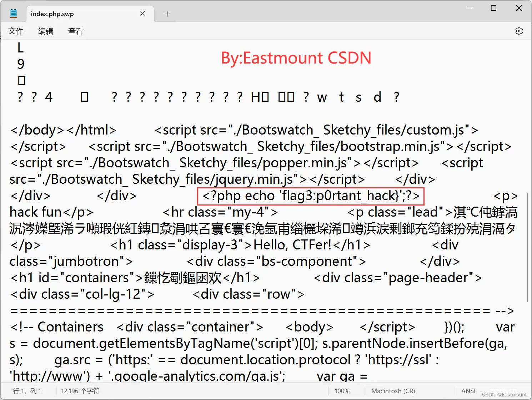This screenshot has height=400, width=532.
Task: Click the <div class="col-lg-12"> text
Action: coord(82,294)
